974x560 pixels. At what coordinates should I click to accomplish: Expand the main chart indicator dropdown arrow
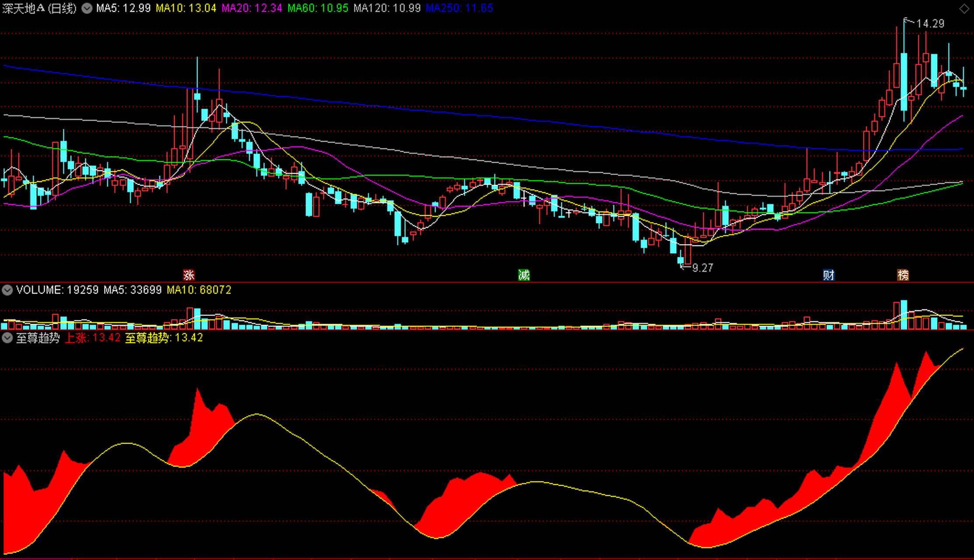click(x=87, y=8)
